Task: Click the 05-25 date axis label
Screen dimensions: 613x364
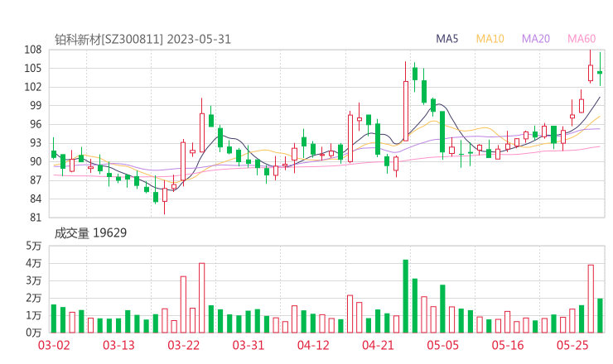Action: pos(572,345)
